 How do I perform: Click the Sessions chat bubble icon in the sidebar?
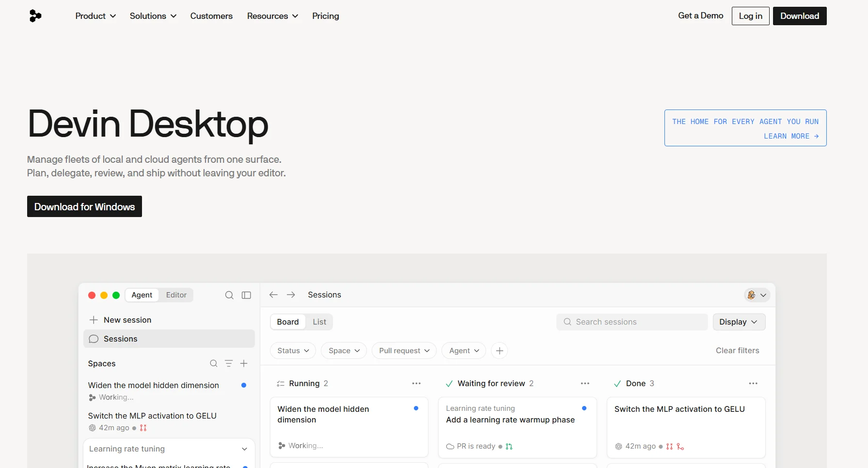(x=94, y=339)
